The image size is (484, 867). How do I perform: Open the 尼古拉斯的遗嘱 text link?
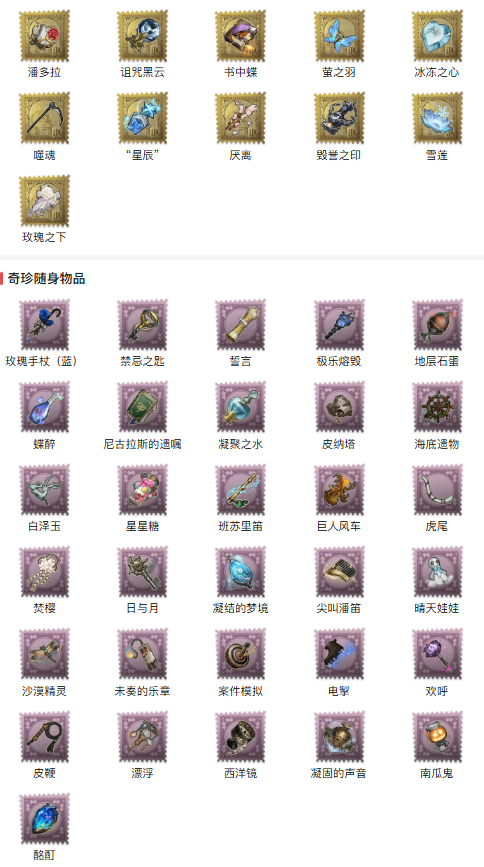click(143, 444)
